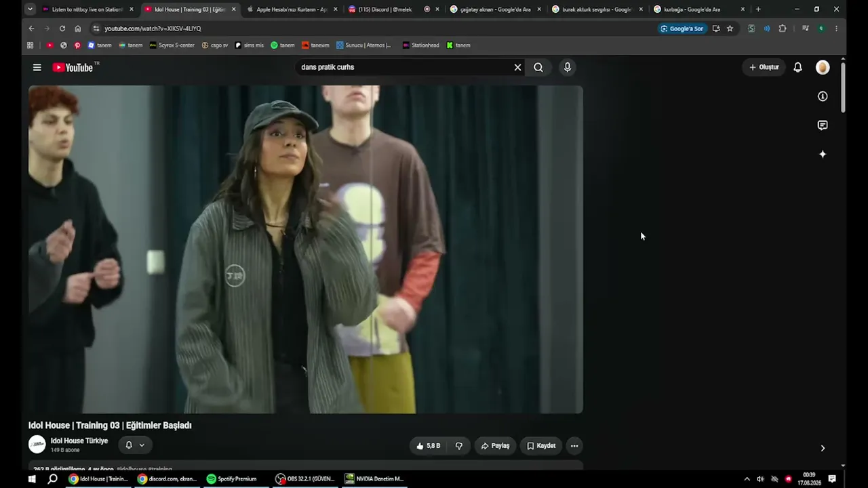Open the Chrome three-dot menu
The width and height of the screenshot is (868, 488).
coord(836,28)
